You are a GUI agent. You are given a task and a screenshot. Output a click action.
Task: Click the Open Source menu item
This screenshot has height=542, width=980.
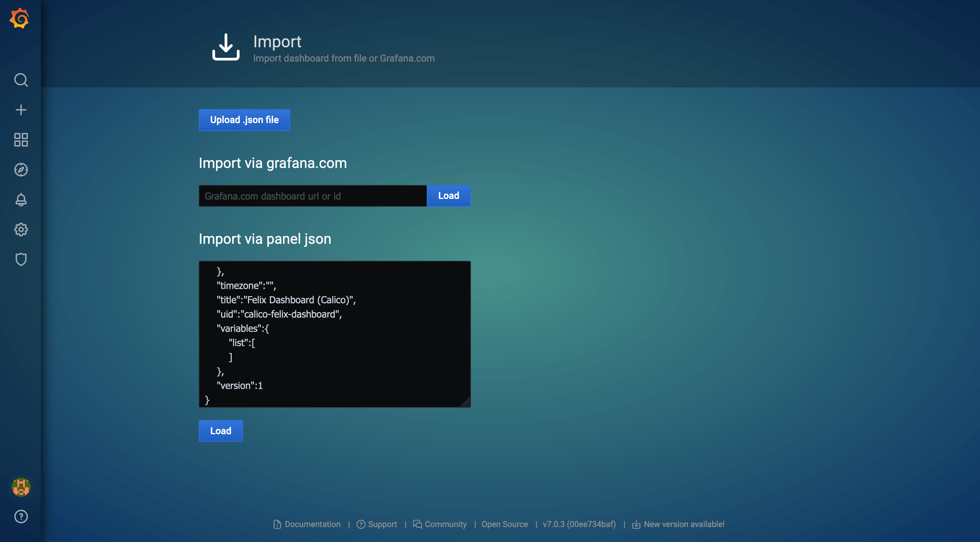504,524
